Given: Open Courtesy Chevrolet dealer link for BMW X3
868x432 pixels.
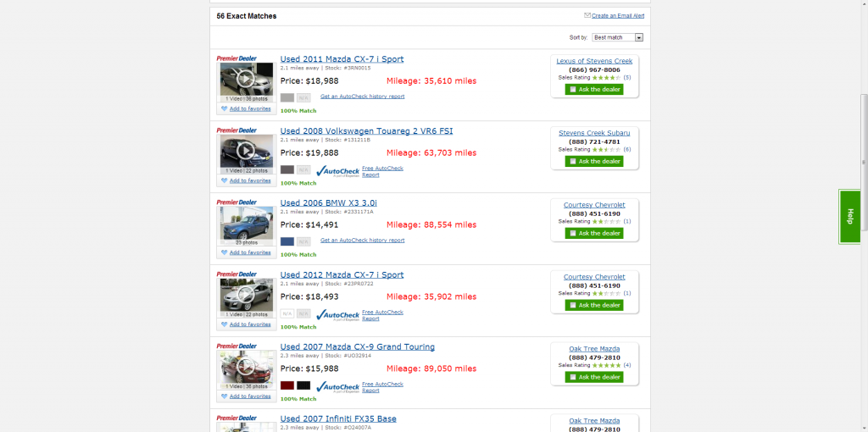Looking at the screenshot, I should pyautogui.click(x=594, y=205).
